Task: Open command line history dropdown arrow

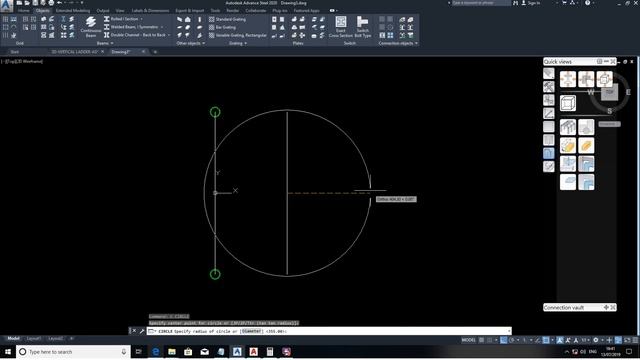Action: click(x=509, y=331)
